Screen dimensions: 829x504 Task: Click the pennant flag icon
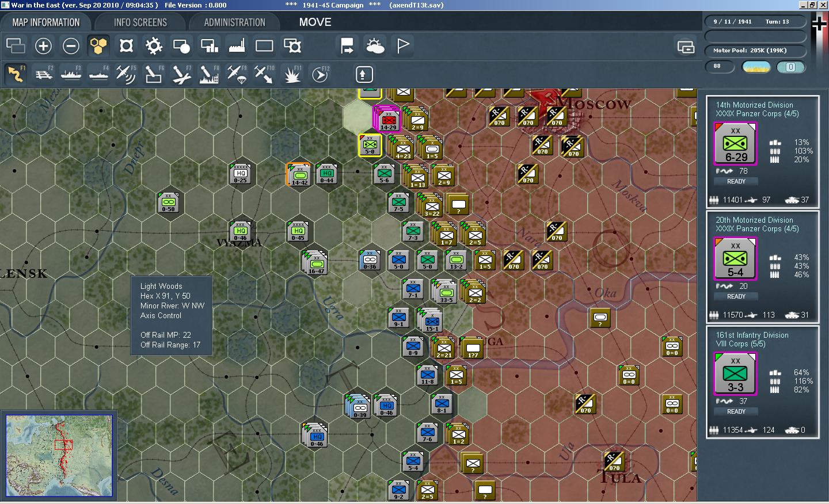coord(403,45)
